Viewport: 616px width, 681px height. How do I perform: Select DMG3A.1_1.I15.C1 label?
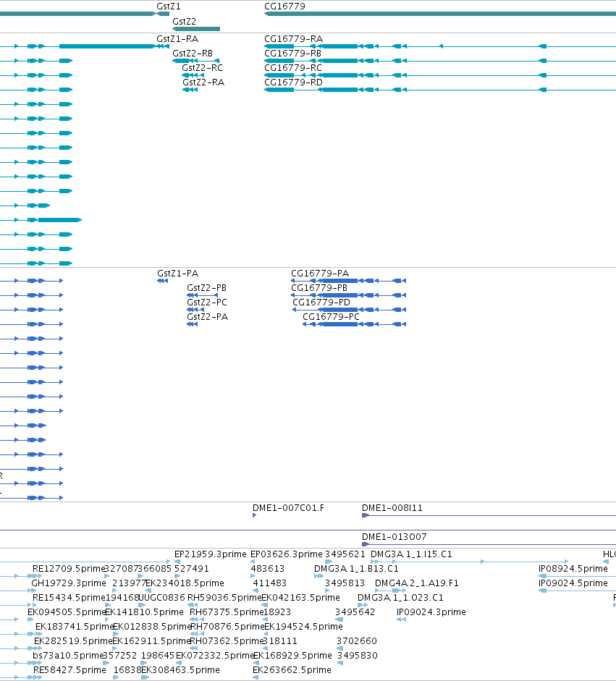coord(411,554)
